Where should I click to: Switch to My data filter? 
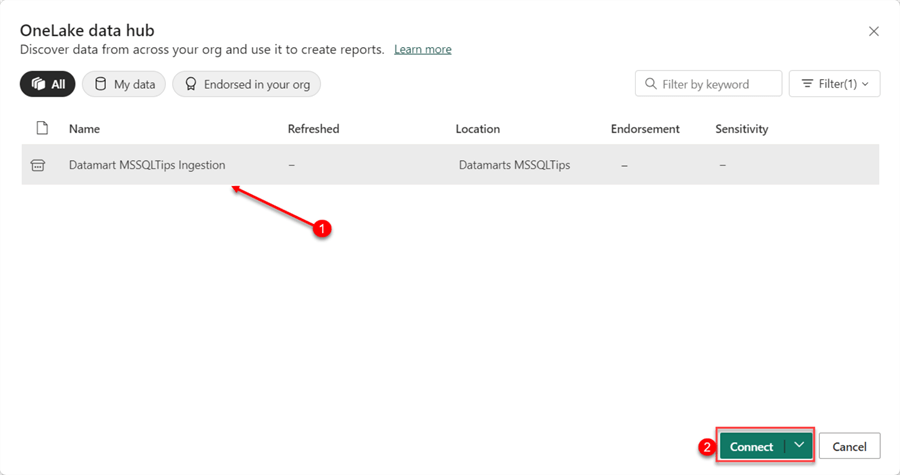(124, 84)
